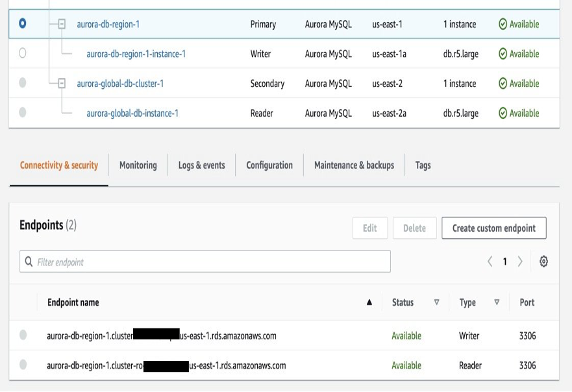Open the aurora-db-region-1-instance-1 link
Screen dimensions: 572x392
[136, 54]
